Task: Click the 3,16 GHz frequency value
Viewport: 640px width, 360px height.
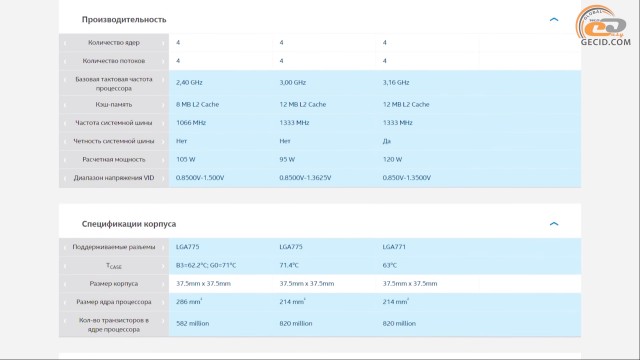Action: [x=396, y=82]
